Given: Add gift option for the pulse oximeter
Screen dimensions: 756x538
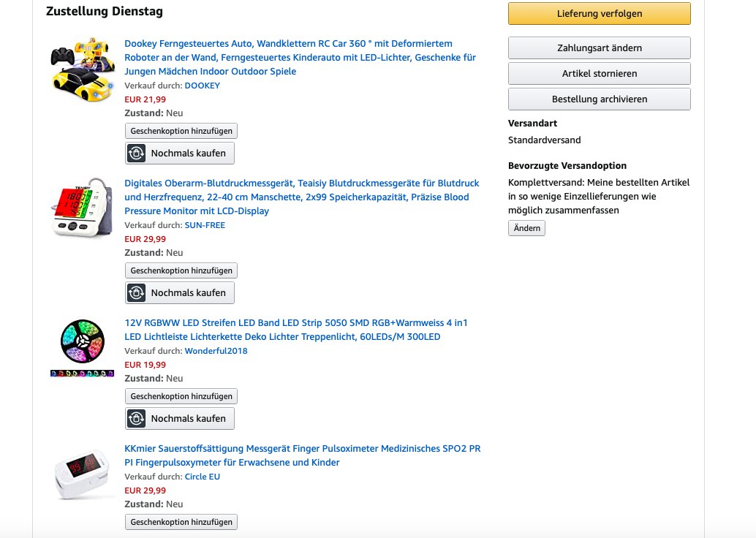Looking at the screenshot, I should (181, 522).
